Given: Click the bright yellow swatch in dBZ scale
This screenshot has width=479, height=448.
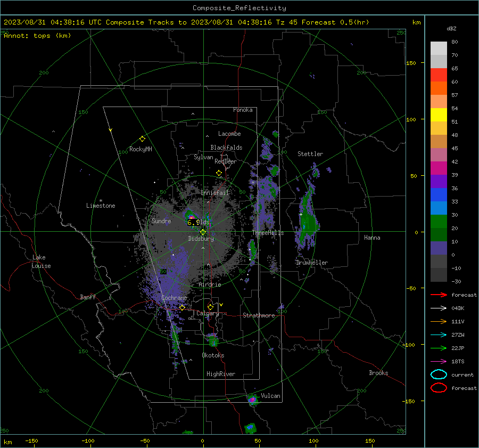Looking at the screenshot, I should click(x=439, y=115).
